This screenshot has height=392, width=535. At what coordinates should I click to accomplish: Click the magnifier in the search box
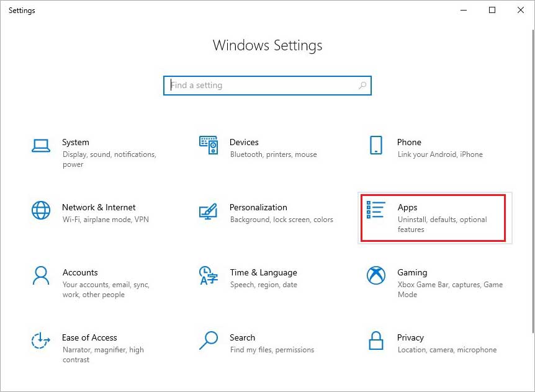pyautogui.click(x=362, y=85)
